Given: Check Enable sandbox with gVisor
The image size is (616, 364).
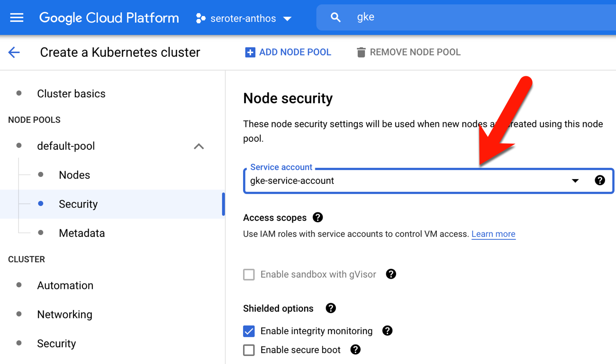Looking at the screenshot, I should (249, 274).
